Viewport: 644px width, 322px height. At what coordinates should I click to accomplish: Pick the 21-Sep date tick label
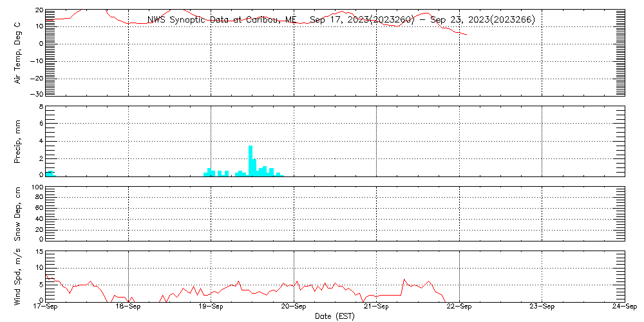(x=377, y=308)
